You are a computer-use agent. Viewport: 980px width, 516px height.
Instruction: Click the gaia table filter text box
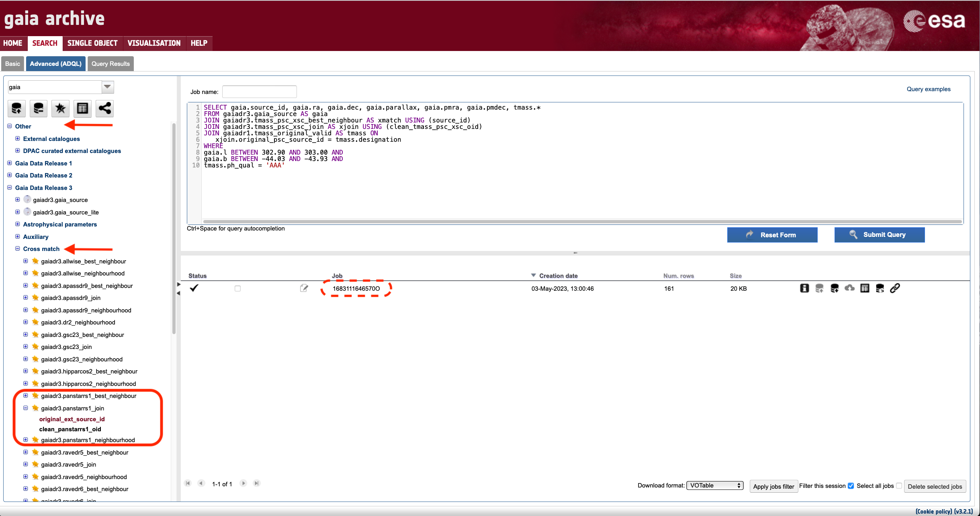pyautogui.click(x=55, y=87)
